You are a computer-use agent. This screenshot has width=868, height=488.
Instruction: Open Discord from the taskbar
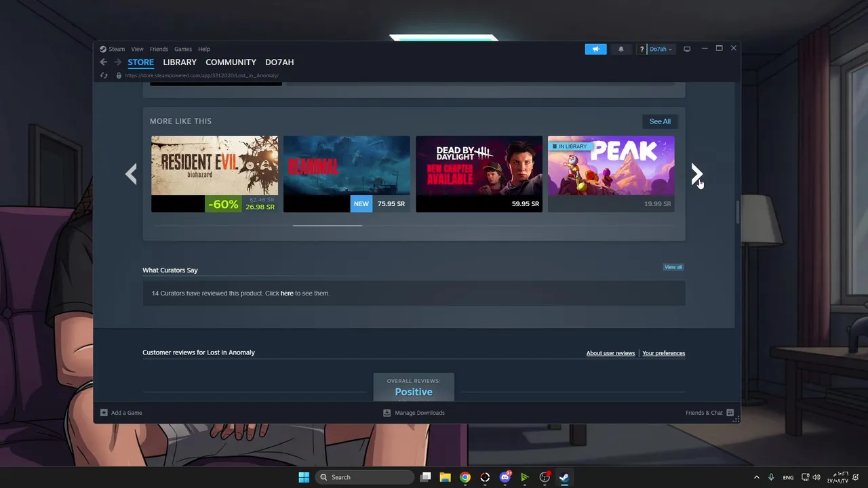pos(505,477)
